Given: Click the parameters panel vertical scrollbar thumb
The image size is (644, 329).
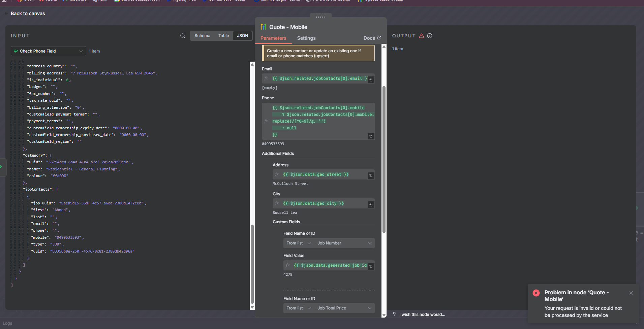Looking at the screenshot, I should coord(384,158).
